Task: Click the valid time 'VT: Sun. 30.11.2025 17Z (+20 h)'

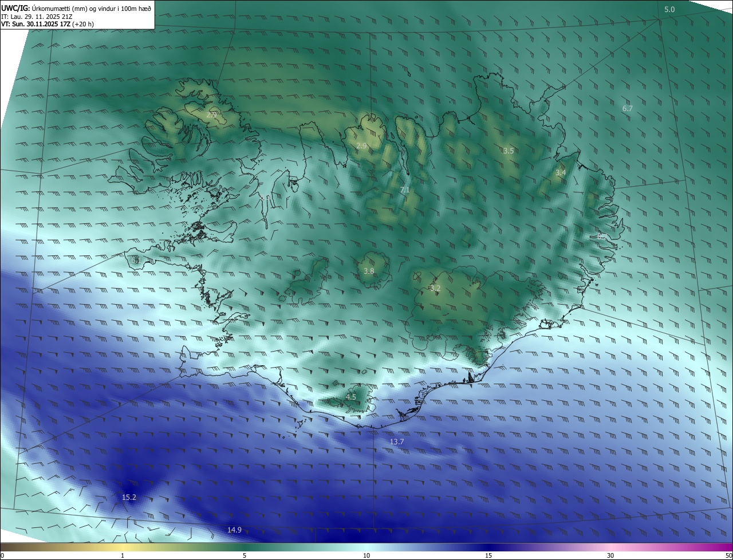Action: pos(48,24)
